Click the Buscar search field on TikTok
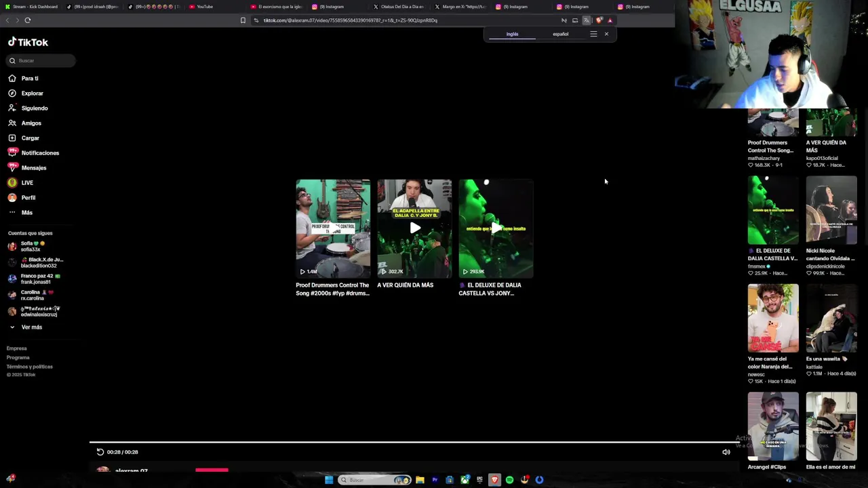 coord(41,61)
